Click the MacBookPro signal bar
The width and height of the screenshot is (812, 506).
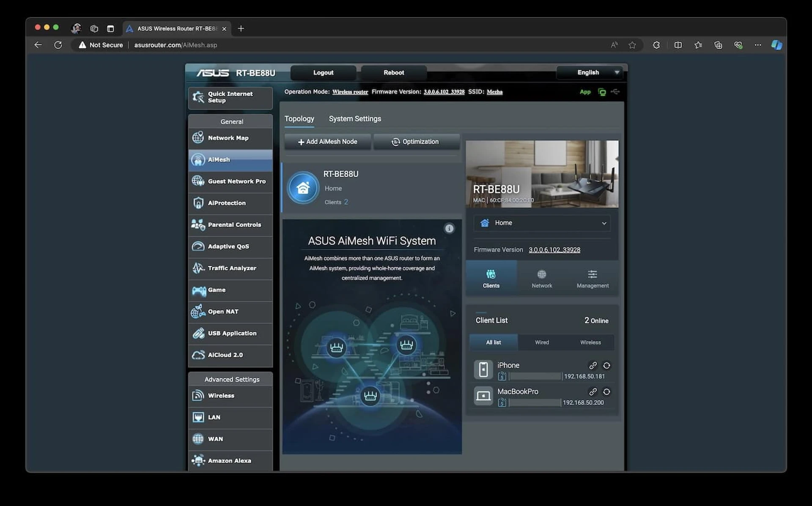pos(535,403)
